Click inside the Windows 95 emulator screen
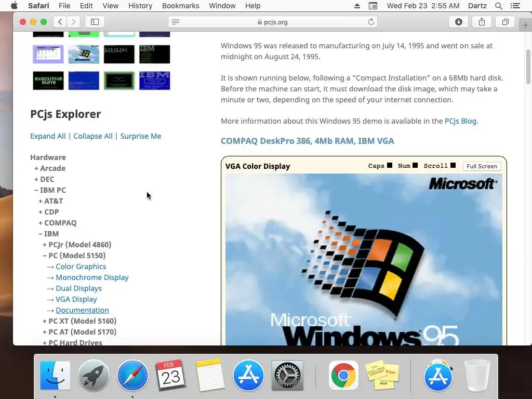Image resolution: width=532 pixels, height=399 pixels. 364,260
